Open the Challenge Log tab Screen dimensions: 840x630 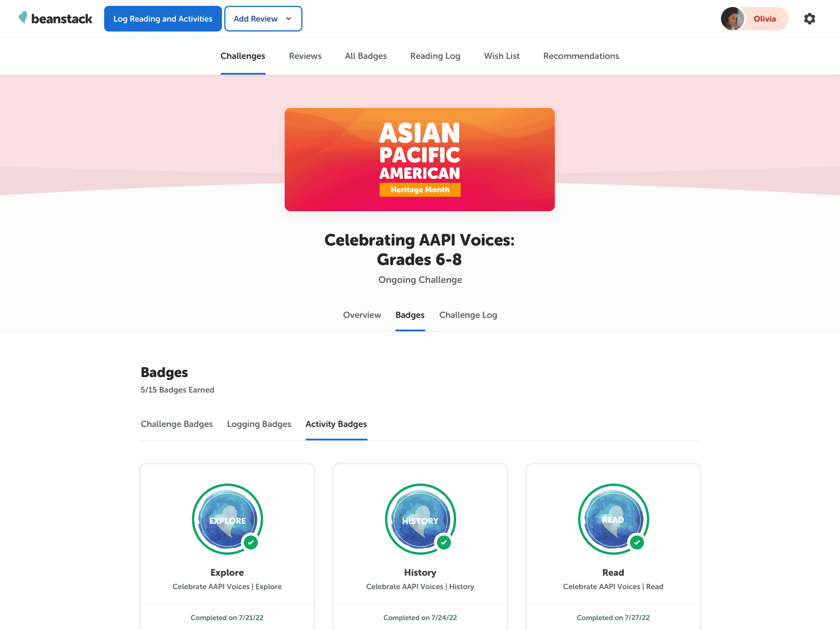[x=468, y=315]
